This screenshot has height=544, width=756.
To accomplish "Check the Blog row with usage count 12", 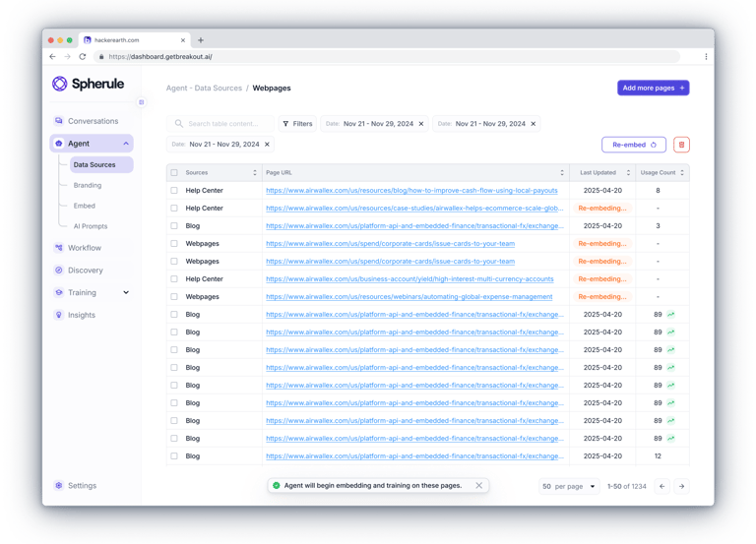I will point(174,455).
